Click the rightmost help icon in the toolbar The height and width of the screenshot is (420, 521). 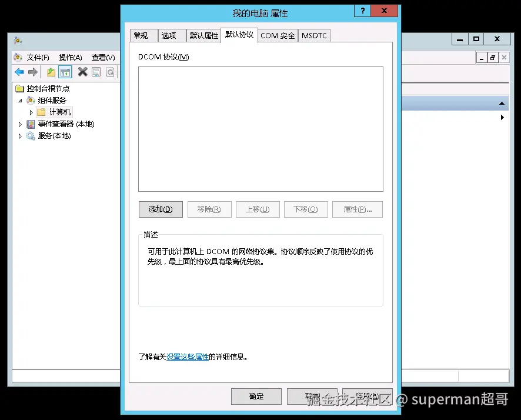click(110, 72)
